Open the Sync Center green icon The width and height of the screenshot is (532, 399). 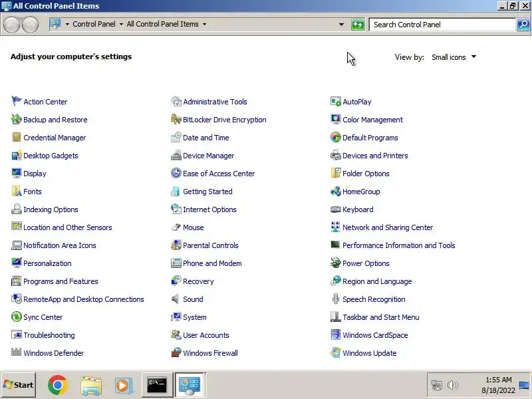pyautogui.click(x=16, y=317)
